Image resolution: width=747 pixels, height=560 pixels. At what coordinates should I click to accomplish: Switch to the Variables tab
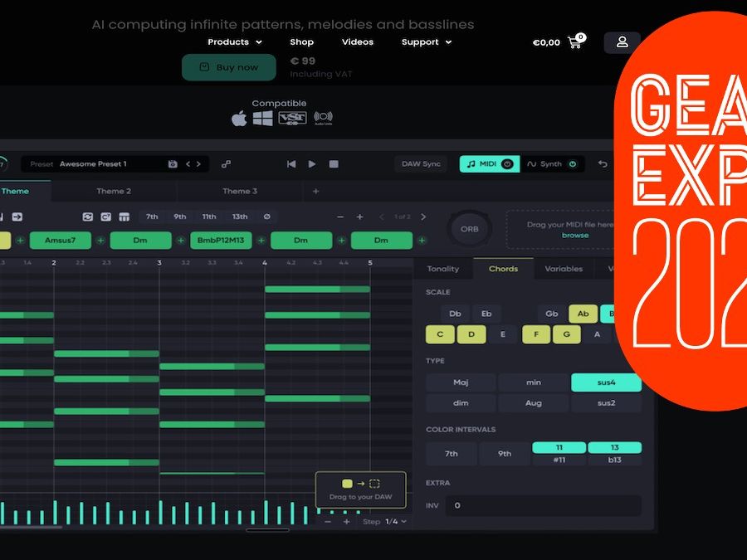click(x=564, y=269)
